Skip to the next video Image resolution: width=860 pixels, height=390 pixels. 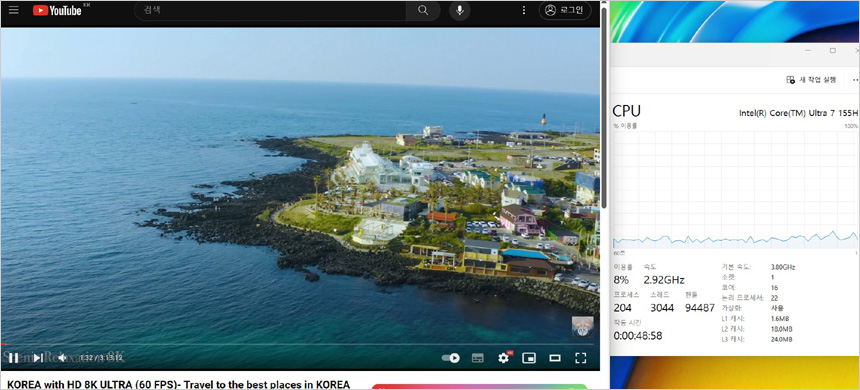click(x=38, y=358)
